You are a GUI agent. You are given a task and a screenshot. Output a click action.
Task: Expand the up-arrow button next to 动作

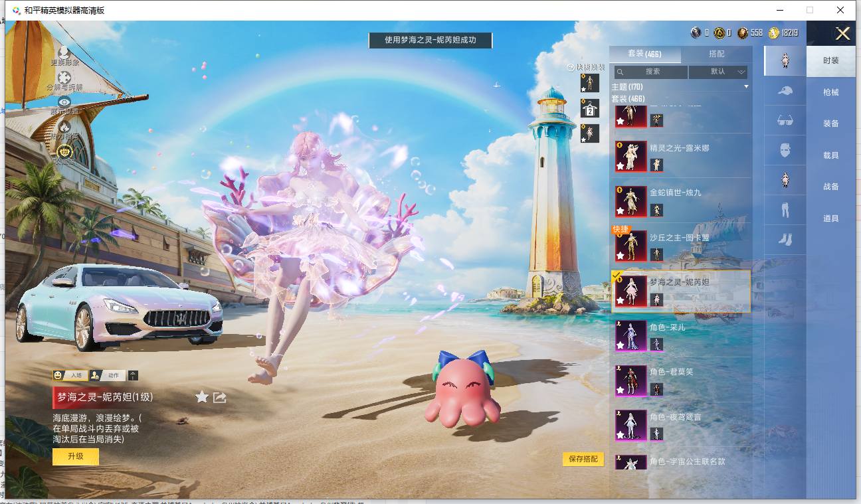(134, 375)
